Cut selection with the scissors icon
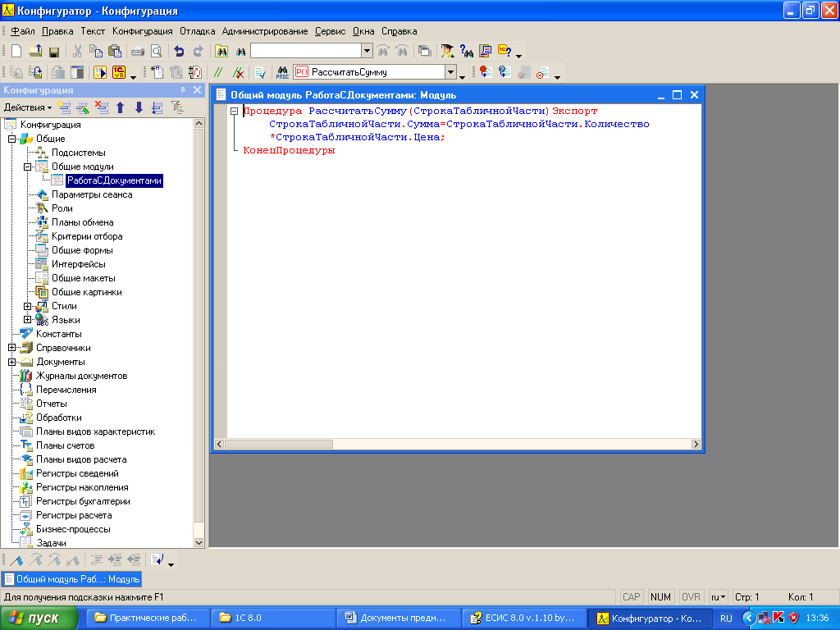Image resolution: width=840 pixels, height=630 pixels. click(77, 51)
